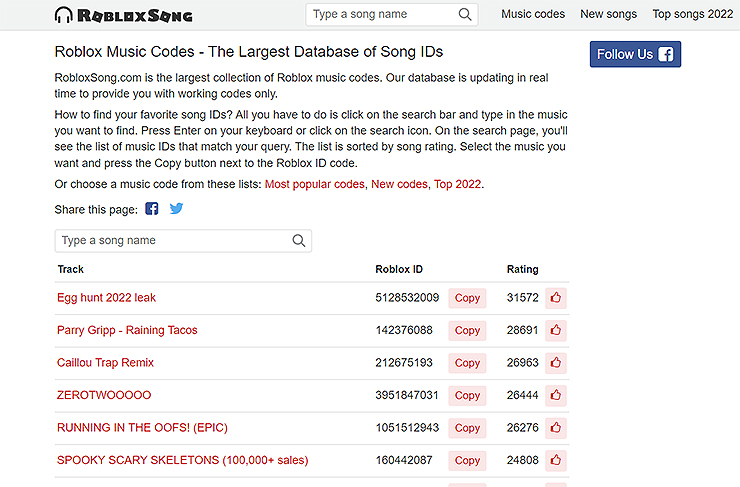Open SPOOKY SCARY SKELETONS track page
740x487 pixels.
[x=182, y=460]
